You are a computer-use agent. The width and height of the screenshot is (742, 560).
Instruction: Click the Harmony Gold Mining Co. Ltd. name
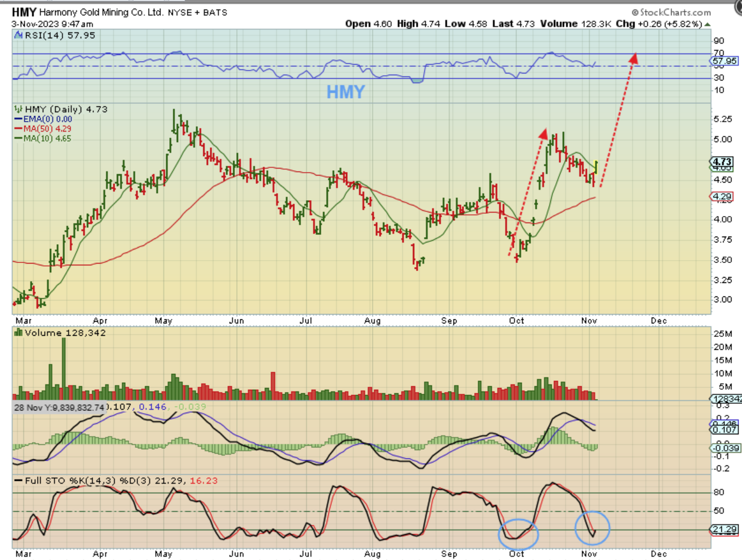point(101,12)
